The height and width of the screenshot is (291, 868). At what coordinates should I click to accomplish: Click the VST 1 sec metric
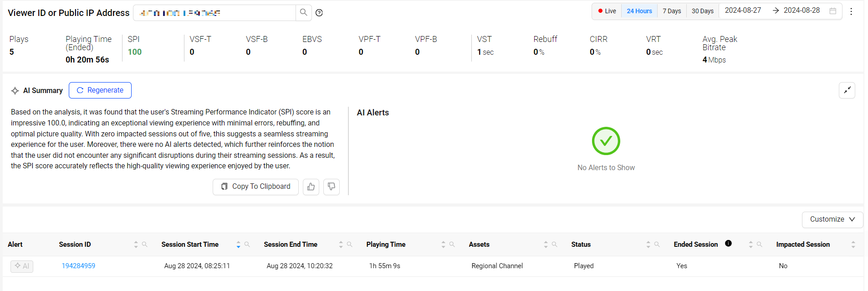coord(485,52)
